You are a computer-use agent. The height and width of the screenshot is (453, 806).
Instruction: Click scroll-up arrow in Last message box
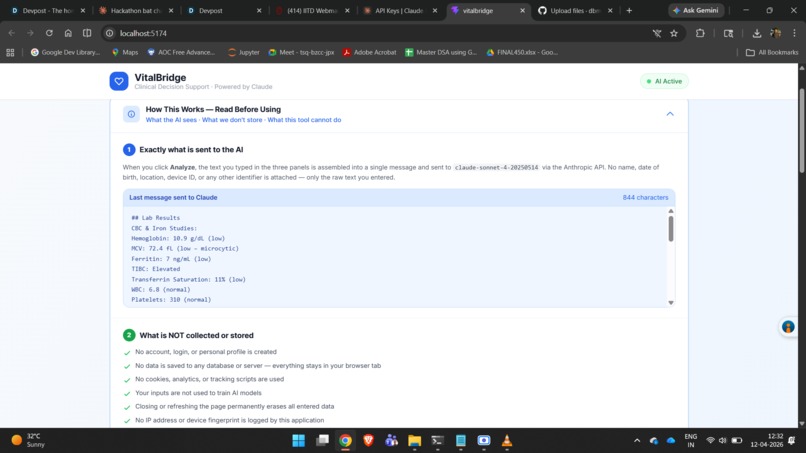[x=671, y=211]
